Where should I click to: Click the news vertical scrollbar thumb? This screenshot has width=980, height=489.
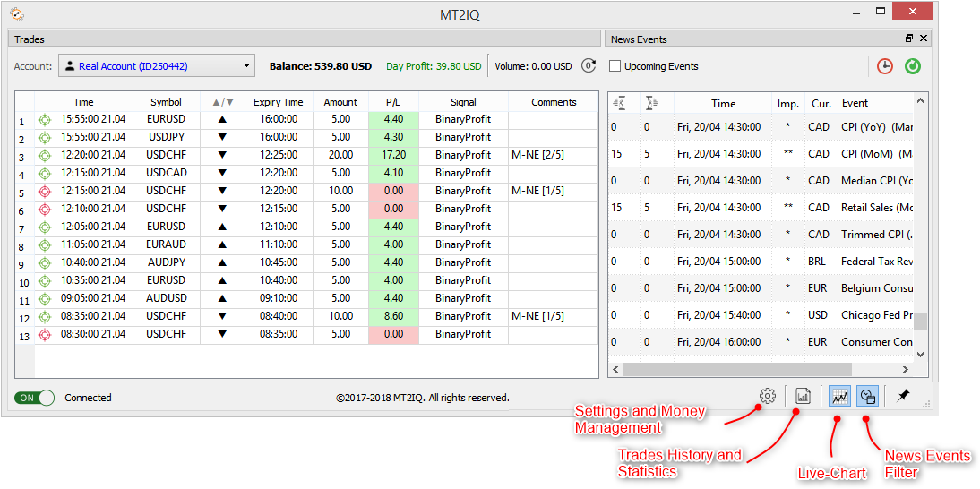pyautogui.click(x=920, y=321)
